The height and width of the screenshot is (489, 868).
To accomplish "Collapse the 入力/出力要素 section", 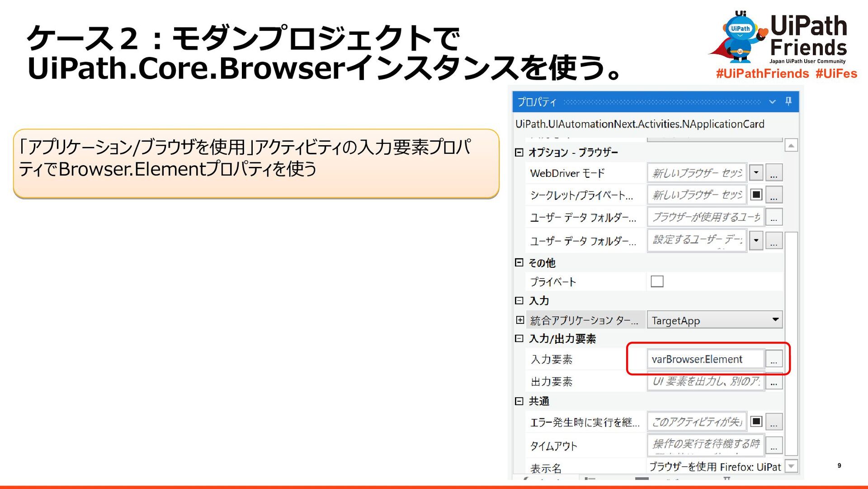I will coord(519,338).
